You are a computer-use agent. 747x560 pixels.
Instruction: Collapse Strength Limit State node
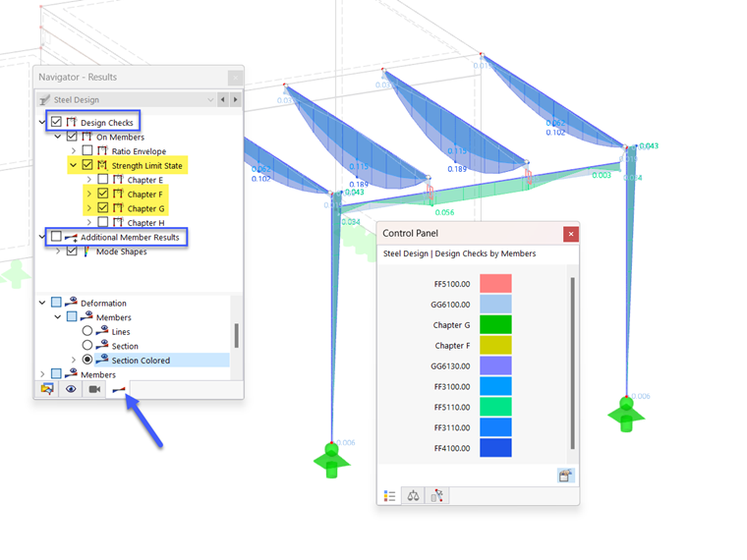tap(74, 165)
